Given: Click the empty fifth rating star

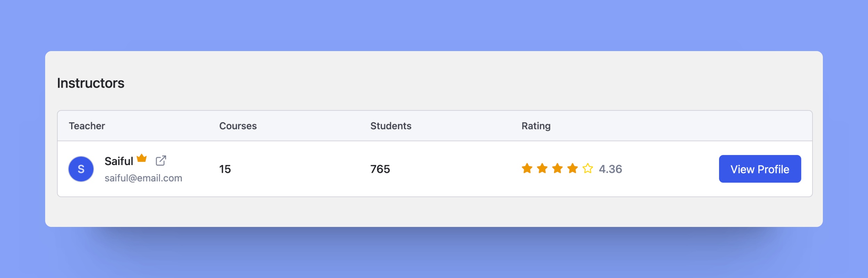Looking at the screenshot, I should tap(588, 169).
